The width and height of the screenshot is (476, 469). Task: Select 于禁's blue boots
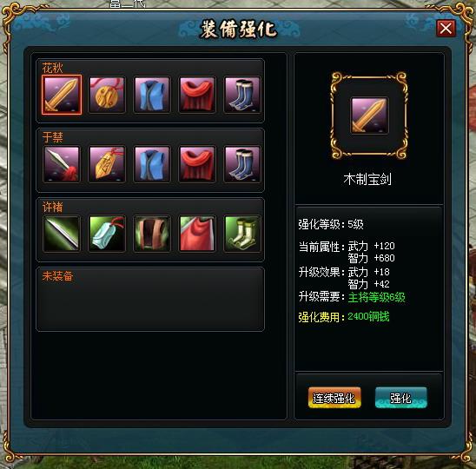(x=242, y=164)
